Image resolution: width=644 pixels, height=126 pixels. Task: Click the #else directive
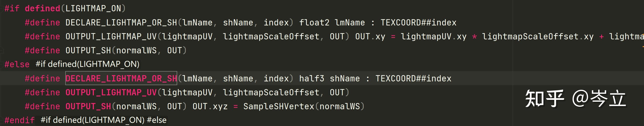click(x=17, y=64)
